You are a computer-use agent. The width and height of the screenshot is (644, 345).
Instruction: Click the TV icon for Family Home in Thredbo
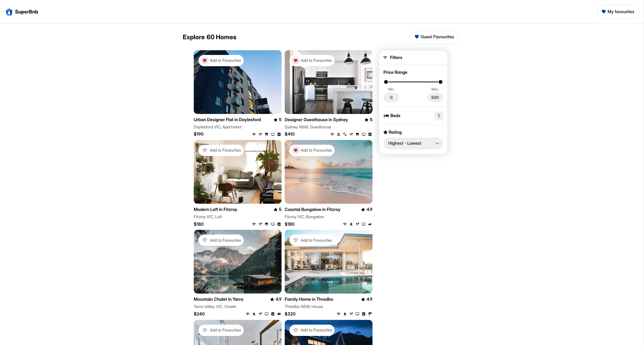[357, 314]
